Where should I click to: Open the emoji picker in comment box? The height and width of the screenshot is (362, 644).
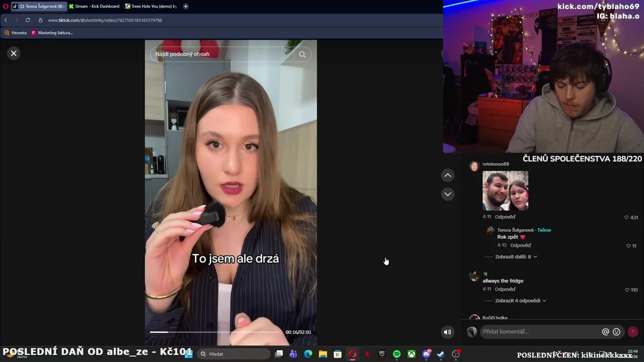[x=616, y=332]
